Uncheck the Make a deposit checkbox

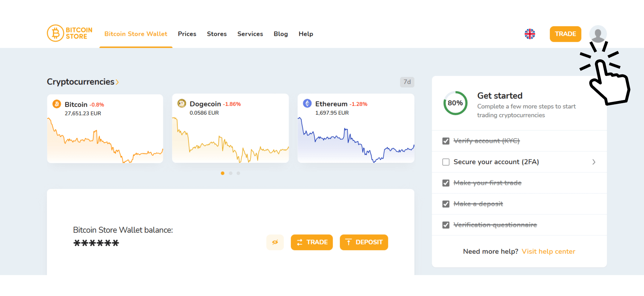(x=445, y=203)
